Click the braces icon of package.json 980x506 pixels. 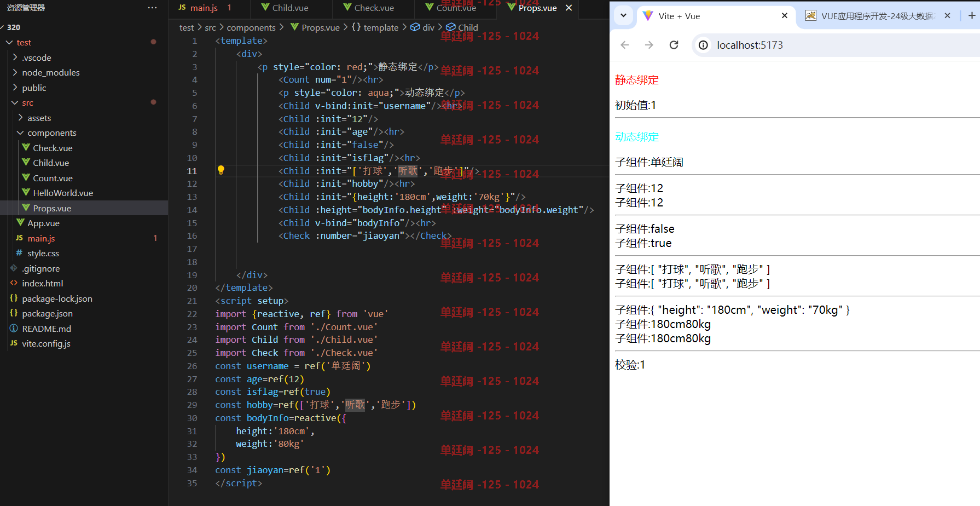pyautogui.click(x=14, y=313)
